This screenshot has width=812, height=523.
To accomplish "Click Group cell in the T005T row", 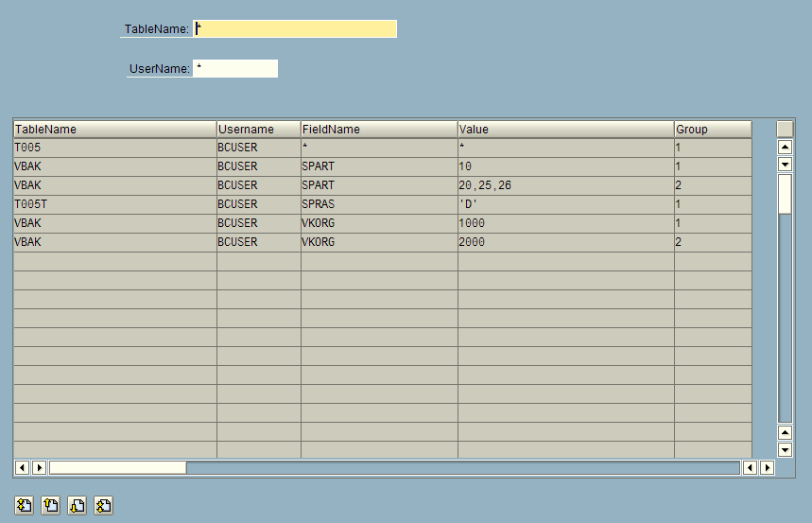I will pos(713,204).
